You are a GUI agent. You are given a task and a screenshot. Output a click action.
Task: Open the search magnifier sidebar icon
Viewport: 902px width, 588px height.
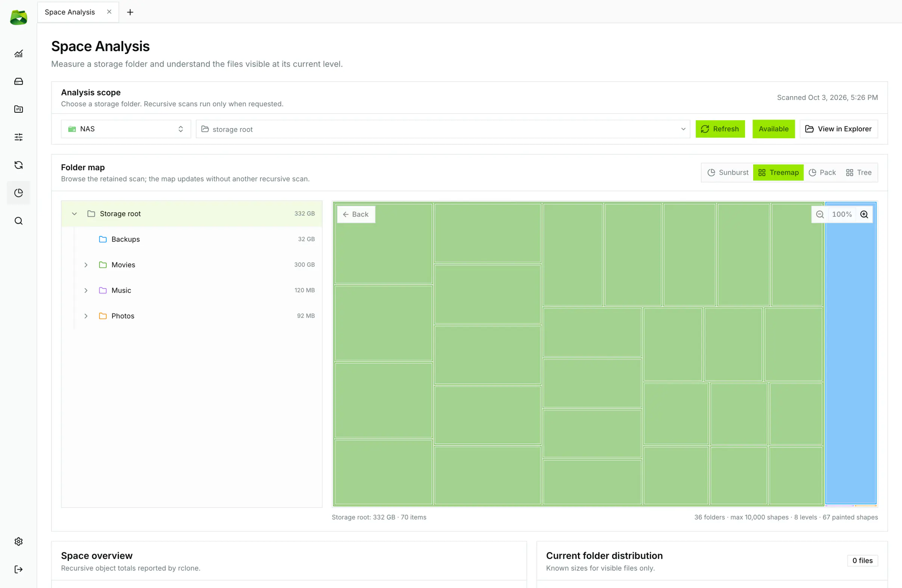tap(18, 221)
